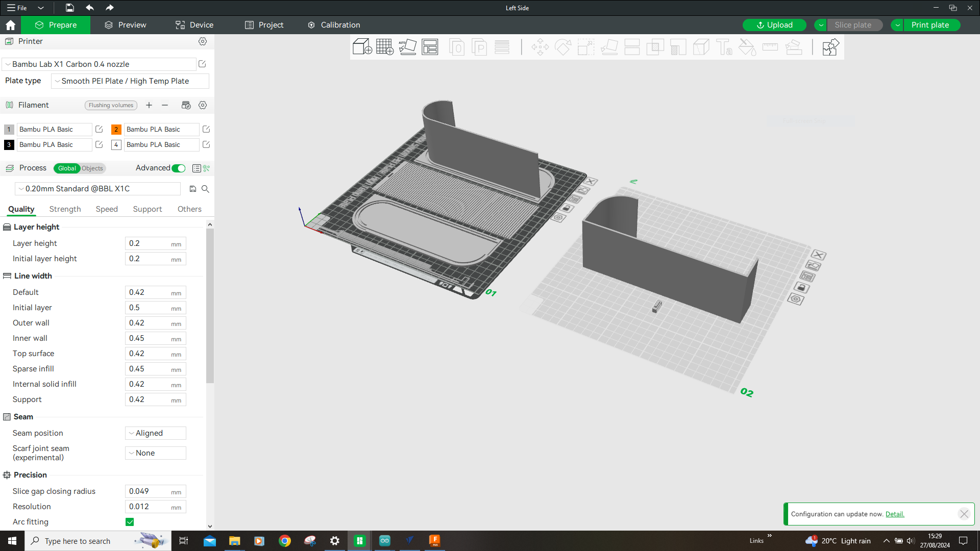The width and height of the screenshot is (980, 551).
Task: Uncheck the Arc fitting checkbox
Action: (130, 522)
